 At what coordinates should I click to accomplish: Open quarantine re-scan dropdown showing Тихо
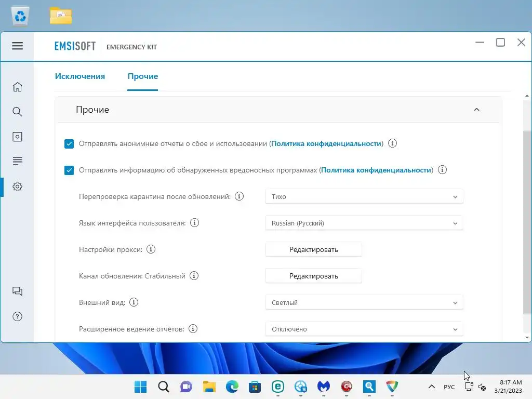pyautogui.click(x=364, y=196)
